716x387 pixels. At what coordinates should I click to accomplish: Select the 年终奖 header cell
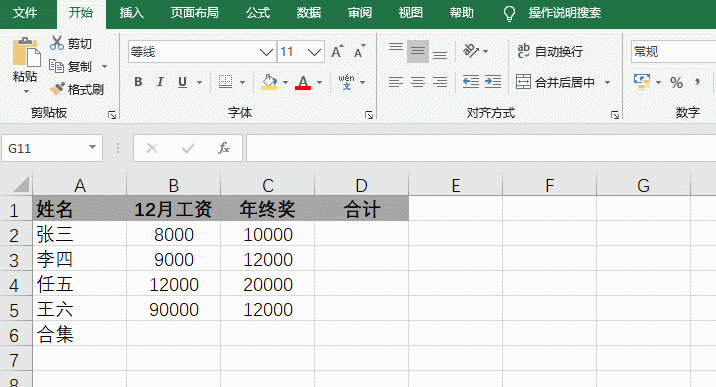coord(268,209)
